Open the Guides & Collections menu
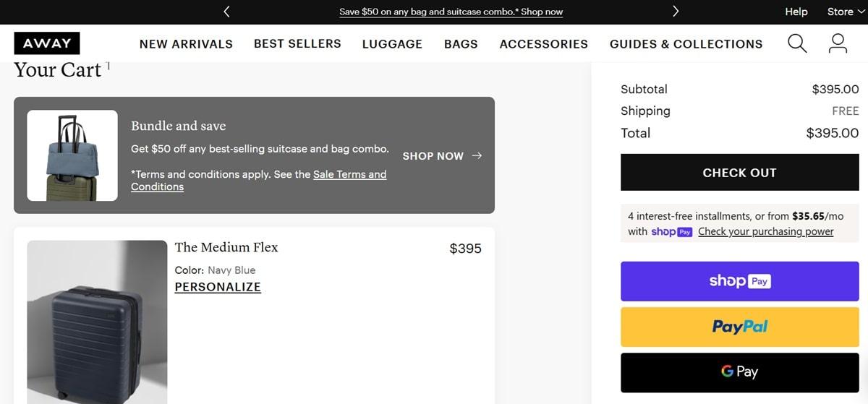868x404 pixels. click(x=686, y=44)
